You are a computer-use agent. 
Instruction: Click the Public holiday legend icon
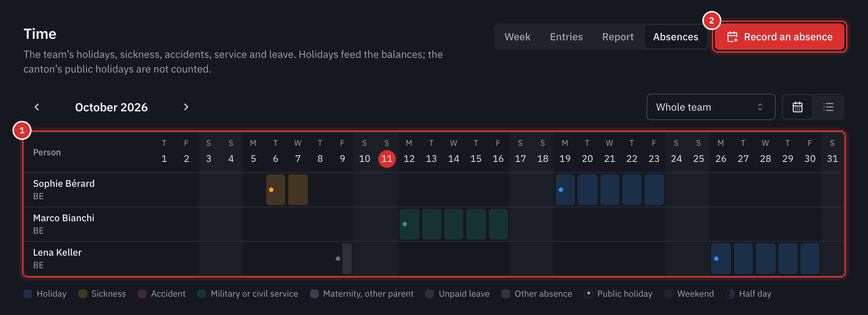pos(589,294)
